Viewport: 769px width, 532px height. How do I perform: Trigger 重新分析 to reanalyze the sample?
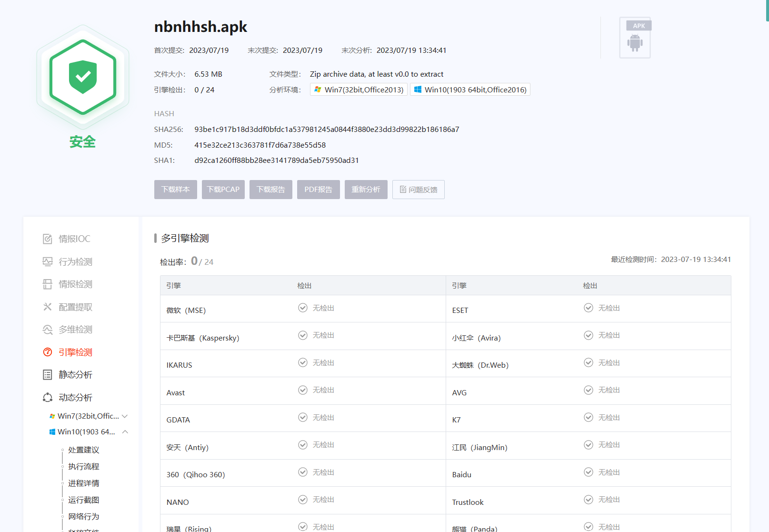point(366,189)
